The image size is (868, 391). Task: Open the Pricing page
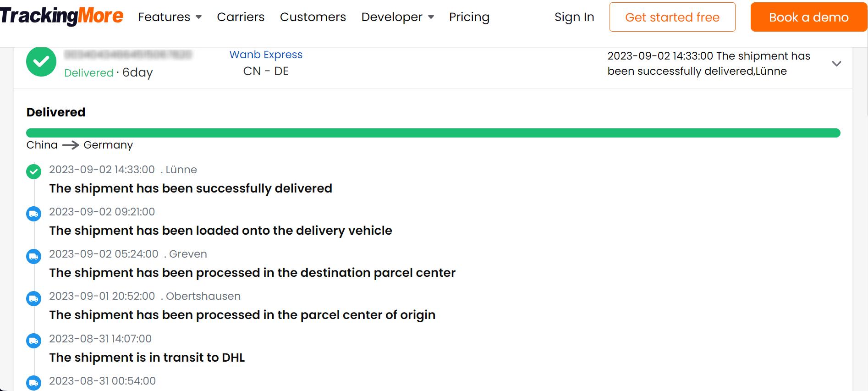click(x=469, y=17)
